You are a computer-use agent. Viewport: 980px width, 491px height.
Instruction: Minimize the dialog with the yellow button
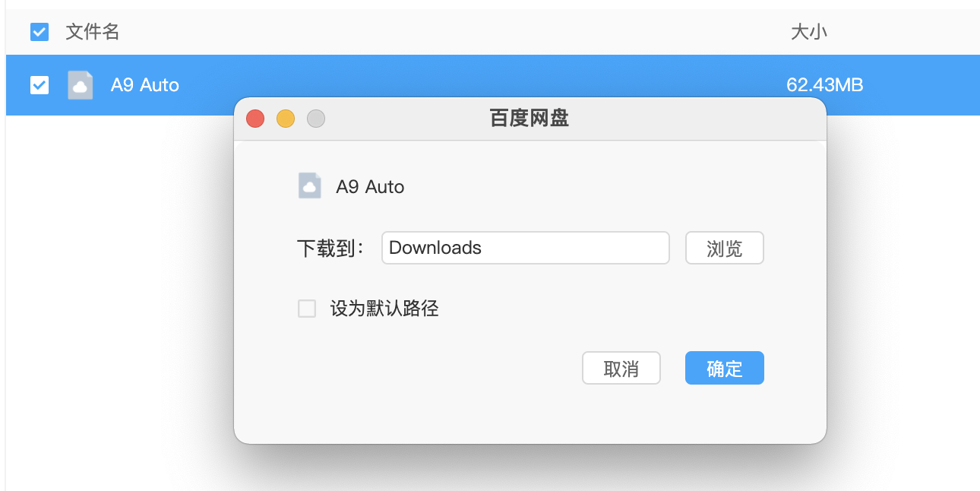click(x=286, y=119)
